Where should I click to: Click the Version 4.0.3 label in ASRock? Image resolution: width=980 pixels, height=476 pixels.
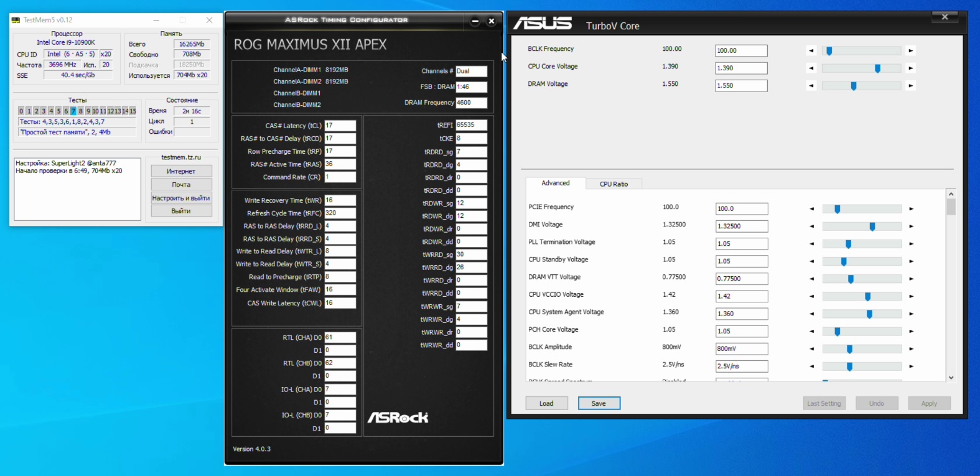point(251,449)
